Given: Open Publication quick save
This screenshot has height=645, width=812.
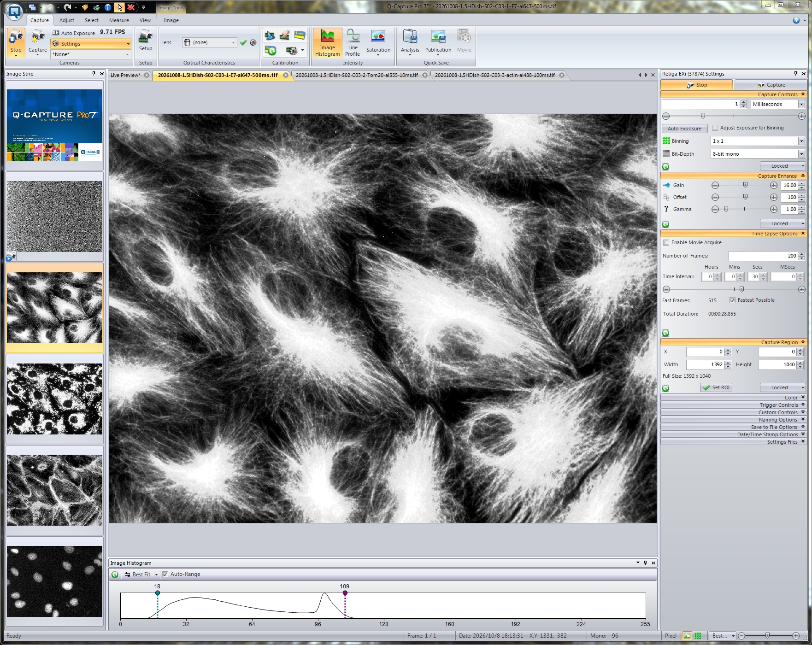Looking at the screenshot, I should (x=438, y=43).
